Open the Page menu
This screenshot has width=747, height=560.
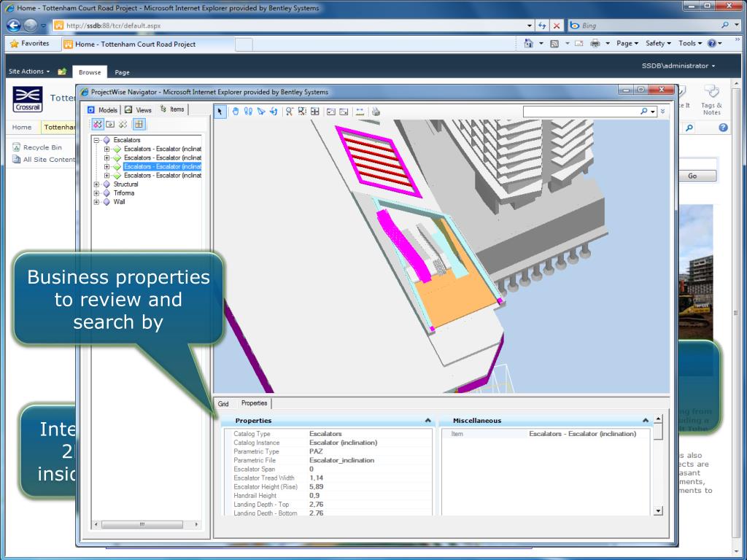pos(627,43)
